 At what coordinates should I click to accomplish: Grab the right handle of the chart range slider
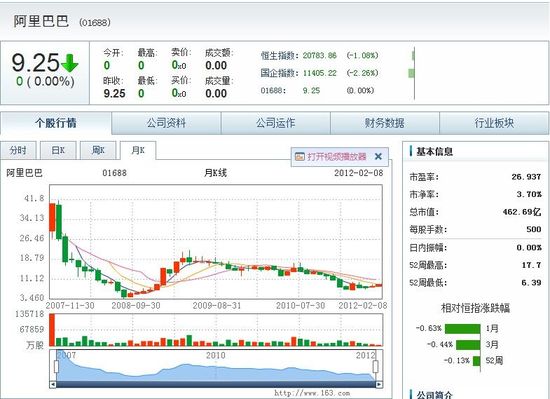click(375, 366)
